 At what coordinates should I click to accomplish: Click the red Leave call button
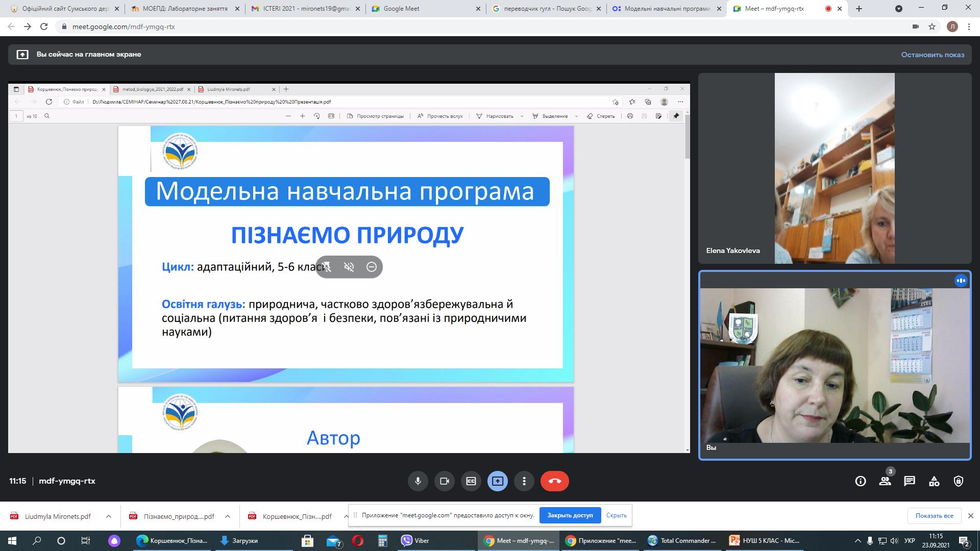coord(554,481)
